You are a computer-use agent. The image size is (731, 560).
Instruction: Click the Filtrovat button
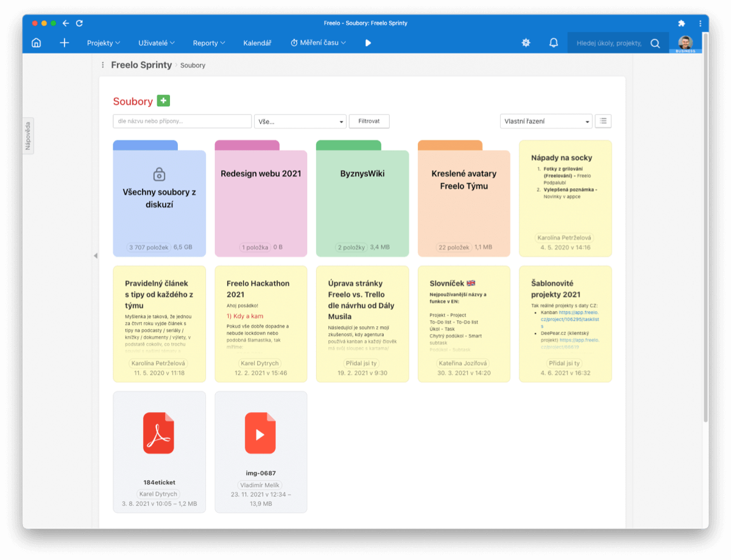click(x=369, y=121)
